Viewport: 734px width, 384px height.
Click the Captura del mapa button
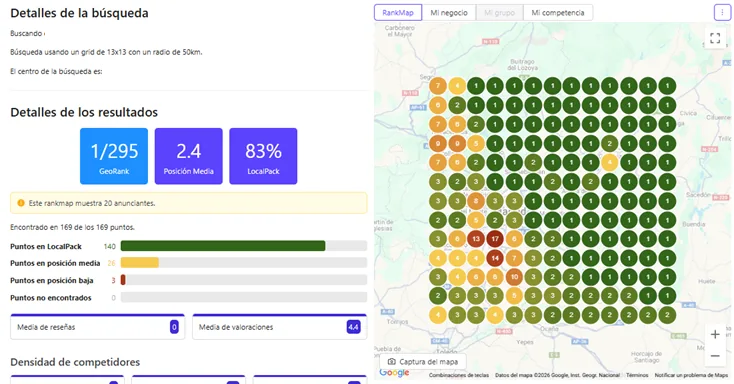[x=423, y=362]
